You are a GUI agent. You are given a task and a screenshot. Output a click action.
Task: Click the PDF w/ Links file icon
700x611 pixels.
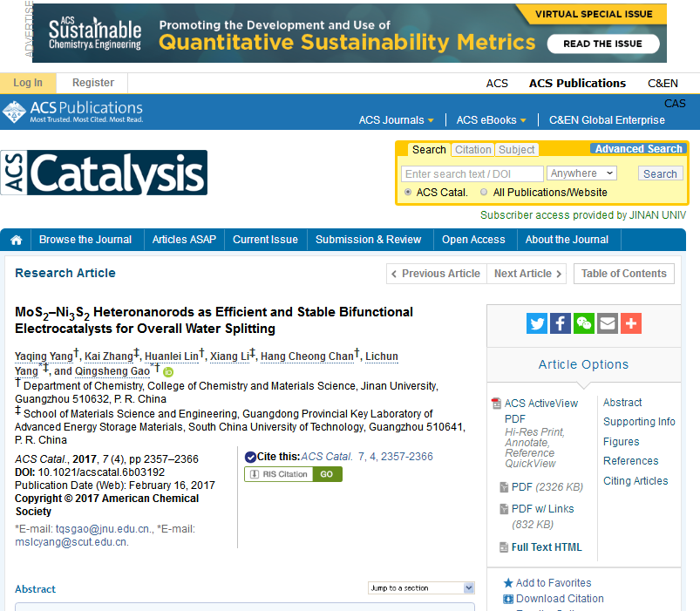(x=504, y=509)
